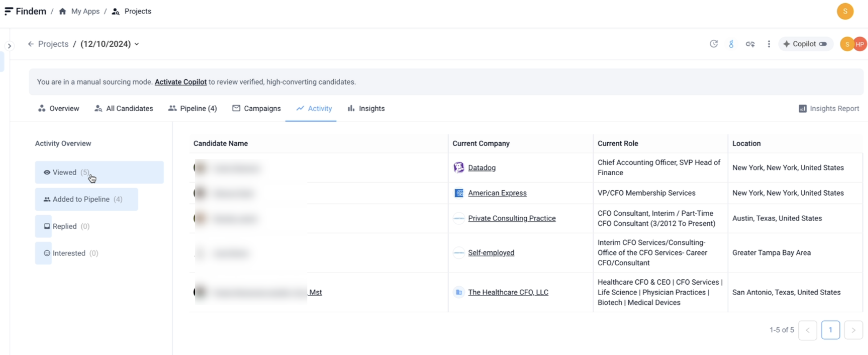Click the Private Consulting Practice logo

coord(459,218)
